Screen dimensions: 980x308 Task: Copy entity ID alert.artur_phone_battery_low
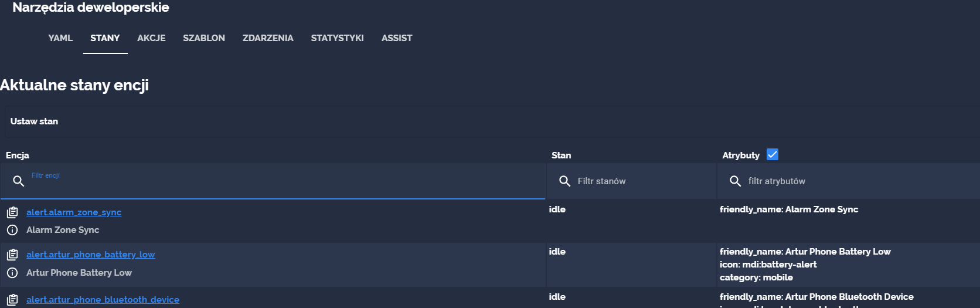click(12, 255)
